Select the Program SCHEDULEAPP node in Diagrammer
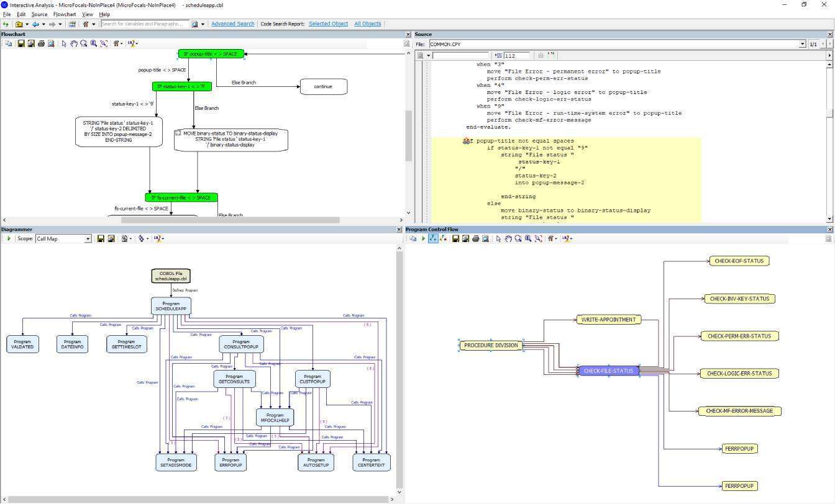This screenshot has height=504, width=835. 171,306
